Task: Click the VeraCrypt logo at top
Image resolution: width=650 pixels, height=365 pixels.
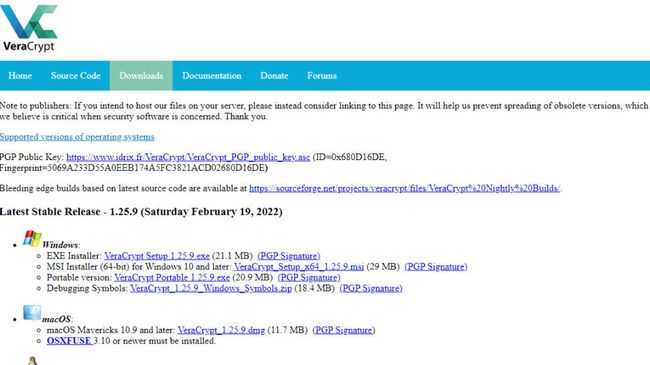Action: (29, 28)
